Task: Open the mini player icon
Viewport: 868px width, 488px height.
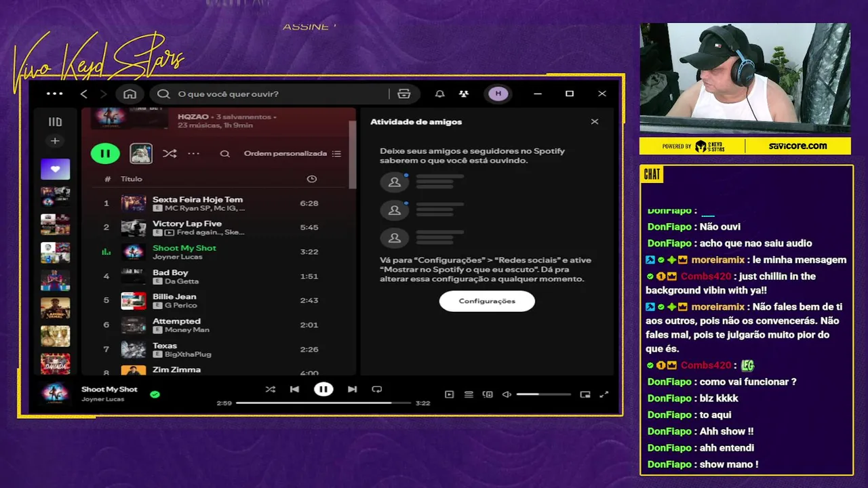Action: tap(585, 394)
